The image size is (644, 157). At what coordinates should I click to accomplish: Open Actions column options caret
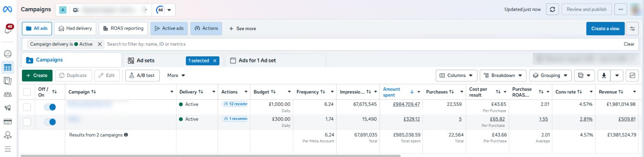pos(246,92)
